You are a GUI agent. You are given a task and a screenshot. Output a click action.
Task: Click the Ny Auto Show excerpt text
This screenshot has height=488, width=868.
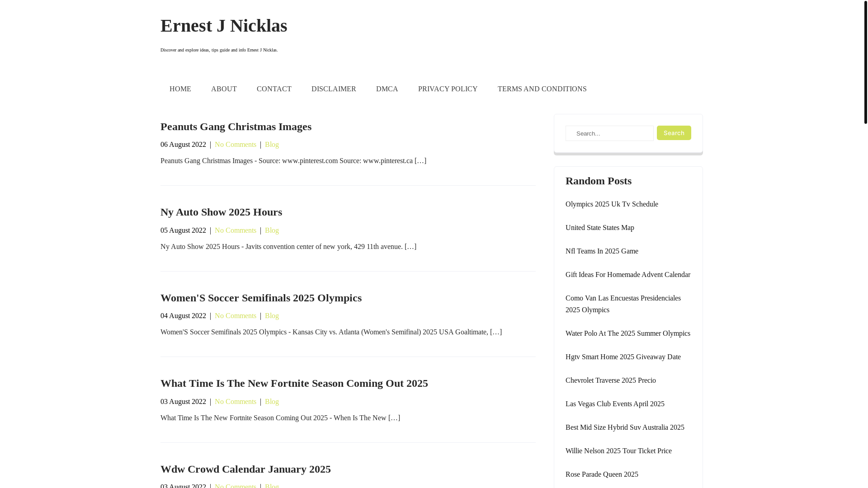click(288, 247)
